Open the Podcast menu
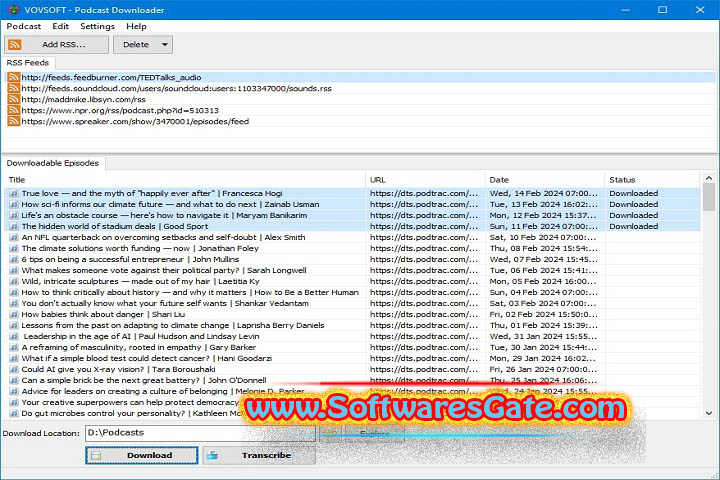 pyautogui.click(x=24, y=26)
